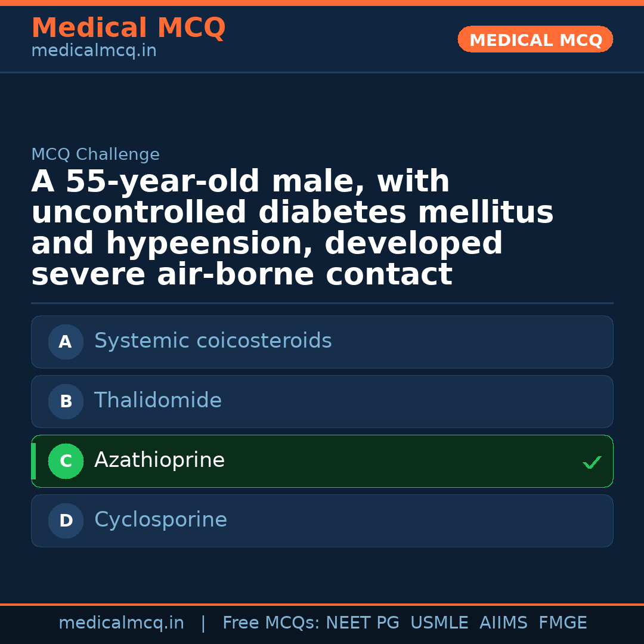Open the medicalmcq.in link in the footer
644x644 pixels.
coord(121,623)
